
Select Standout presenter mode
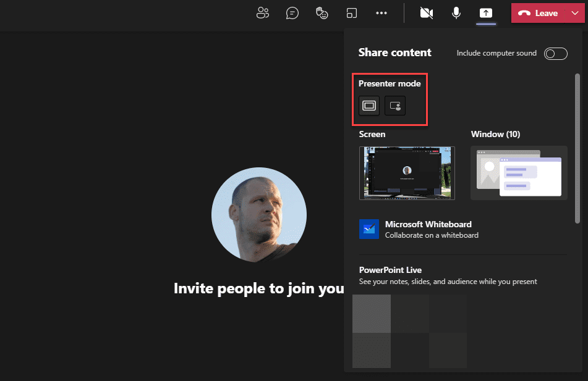[395, 106]
